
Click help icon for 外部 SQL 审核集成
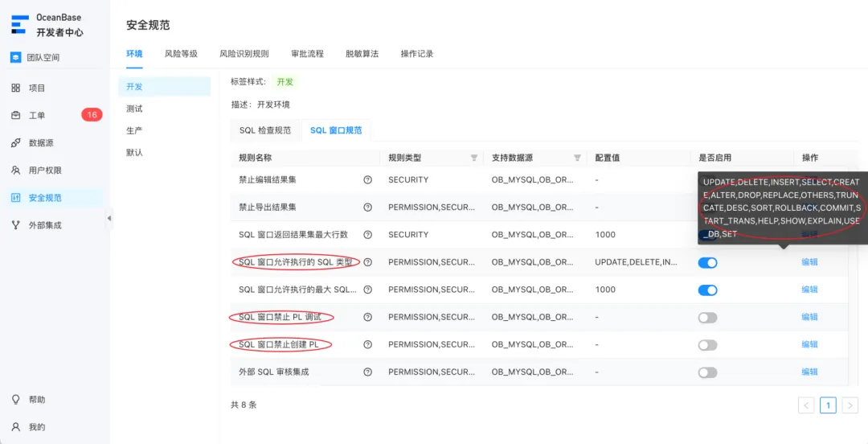click(367, 372)
